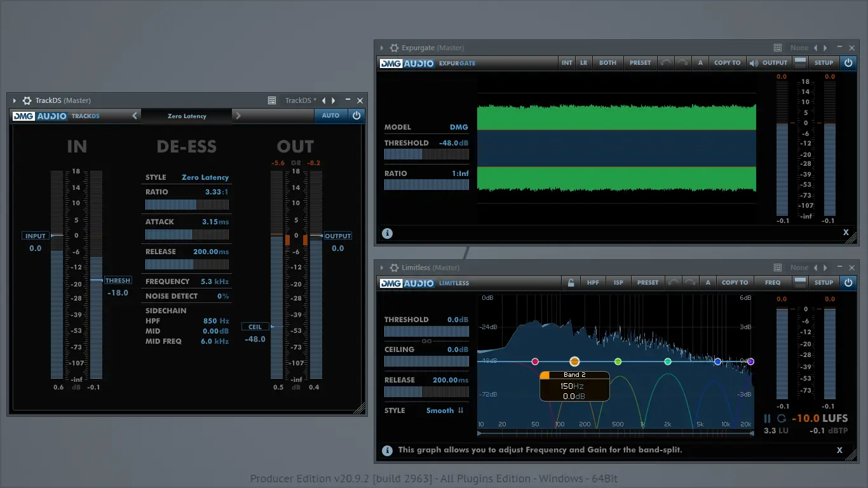Expand the Limitless window menu arrow
The image size is (868, 488).
(x=381, y=268)
